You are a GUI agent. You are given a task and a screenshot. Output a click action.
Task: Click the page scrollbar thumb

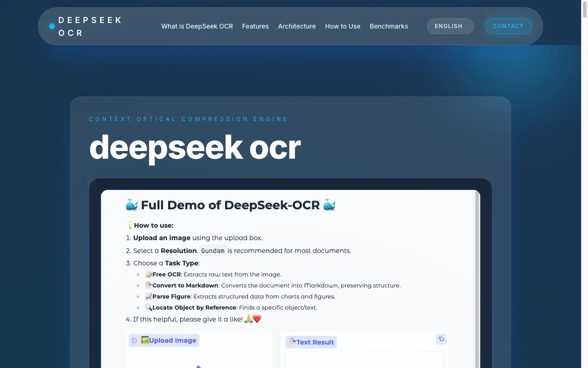(x=585, y=9)
